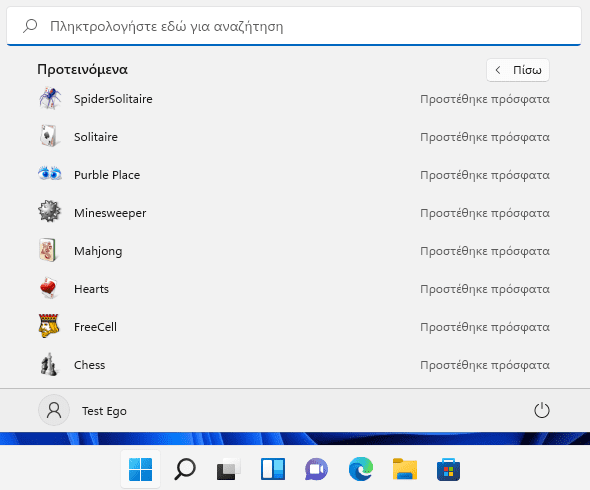Launch Solitaire via its card icon
Screen dimensions: 590x490
coord(49,136)
